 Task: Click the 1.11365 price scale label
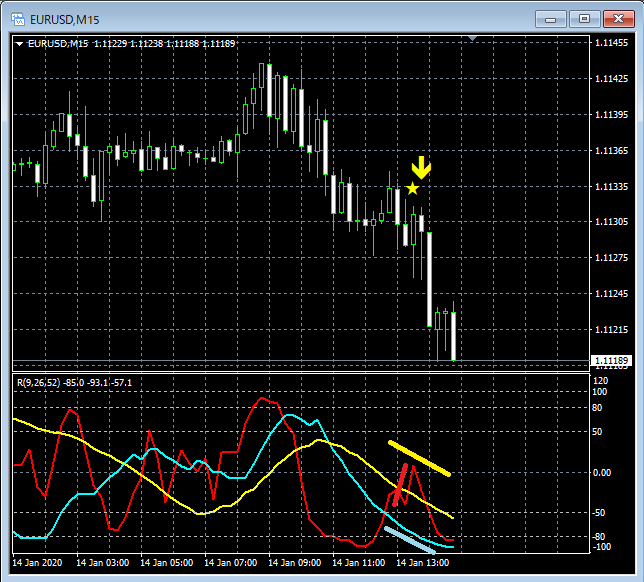tap(611, 151)
